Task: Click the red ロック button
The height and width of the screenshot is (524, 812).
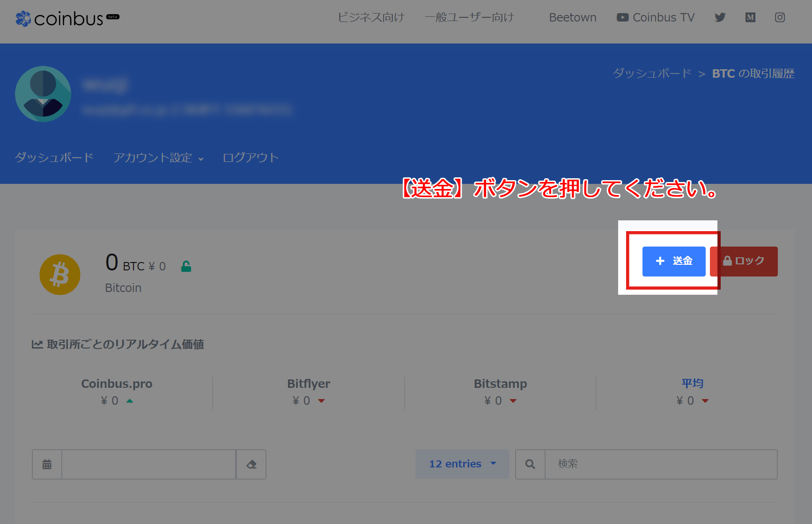Action: [x=744, y=261]
